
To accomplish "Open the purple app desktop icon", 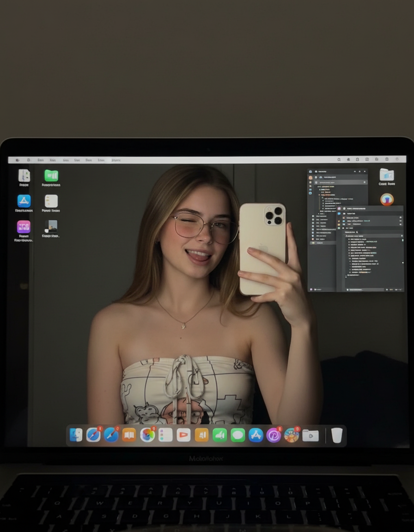I will click(x=24, y=227).
